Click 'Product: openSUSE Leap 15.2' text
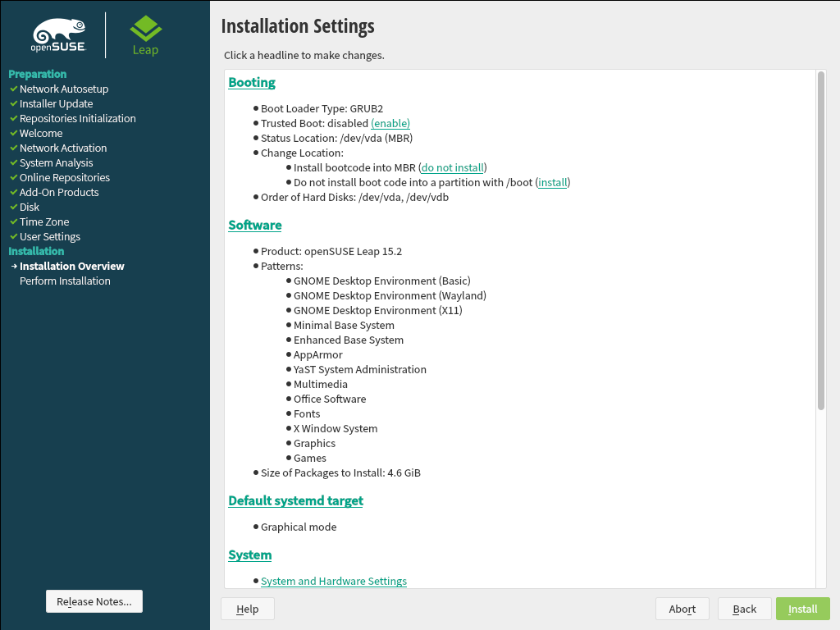Screen dimensions: 840x630 (331, 251)
